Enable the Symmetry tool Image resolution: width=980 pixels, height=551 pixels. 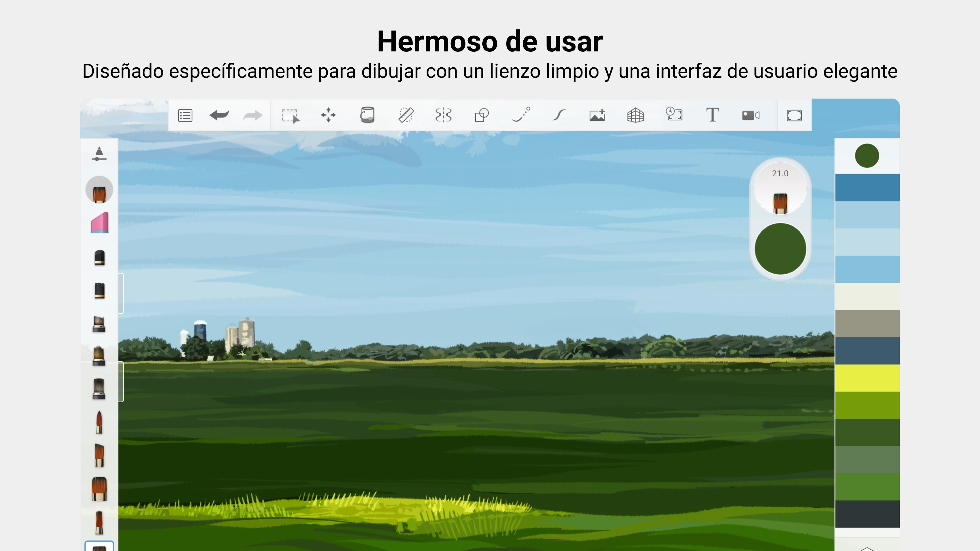tap(443, 115)
